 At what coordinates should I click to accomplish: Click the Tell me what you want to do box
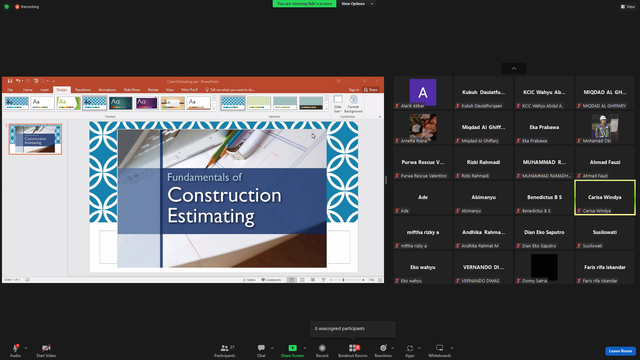(230, 90)
